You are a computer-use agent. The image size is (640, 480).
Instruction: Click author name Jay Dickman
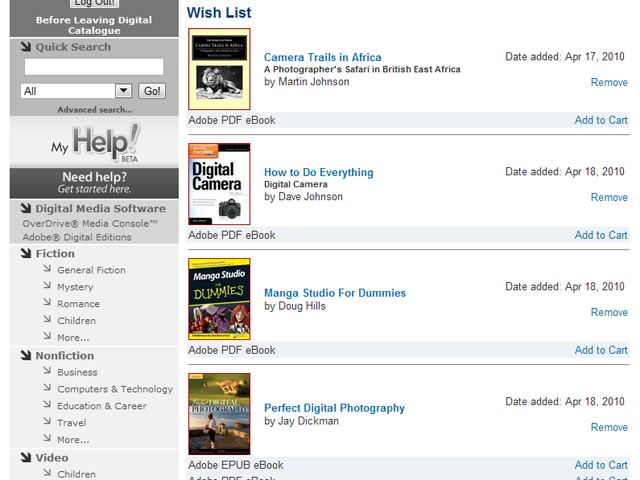(x=308, y=421)
